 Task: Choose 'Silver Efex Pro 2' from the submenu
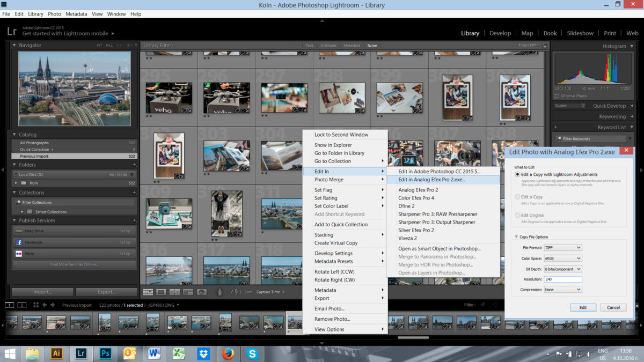(x=416, y=230)
